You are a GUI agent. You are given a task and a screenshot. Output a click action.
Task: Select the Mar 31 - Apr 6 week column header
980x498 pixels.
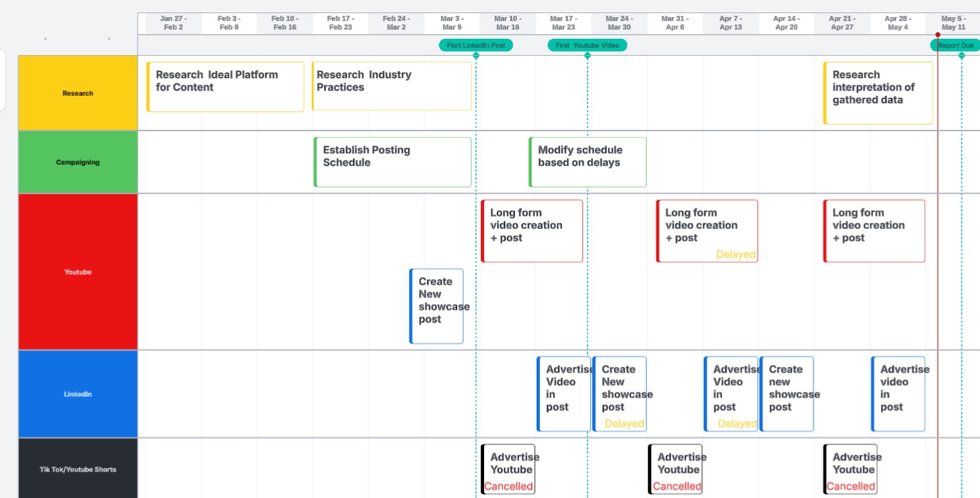675,23
